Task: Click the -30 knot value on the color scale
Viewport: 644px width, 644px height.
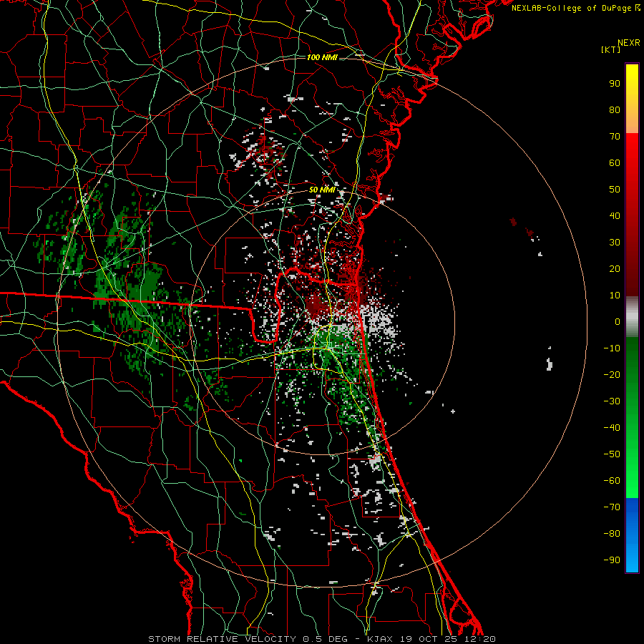Action: coord(612,401)
